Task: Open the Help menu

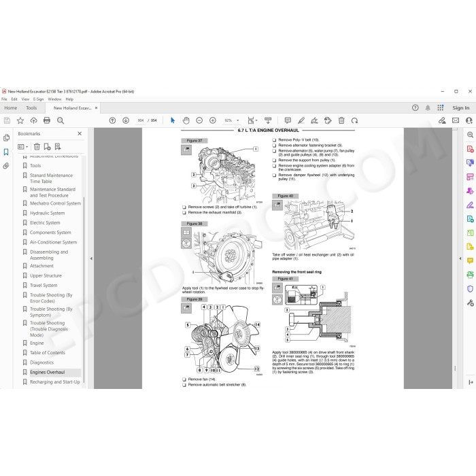Action: pos(69,99)
